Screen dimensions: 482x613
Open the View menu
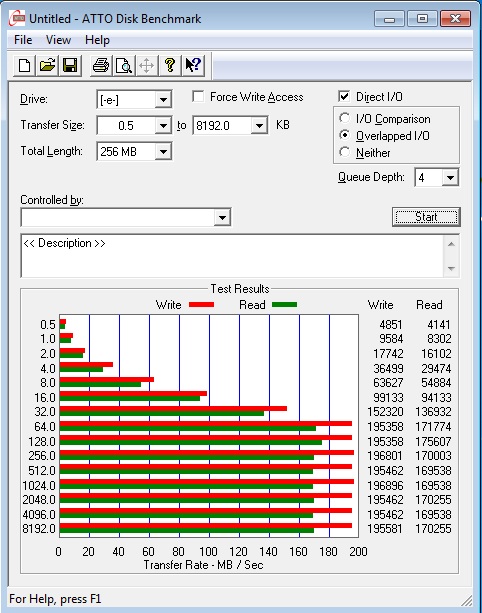[58, 40]
